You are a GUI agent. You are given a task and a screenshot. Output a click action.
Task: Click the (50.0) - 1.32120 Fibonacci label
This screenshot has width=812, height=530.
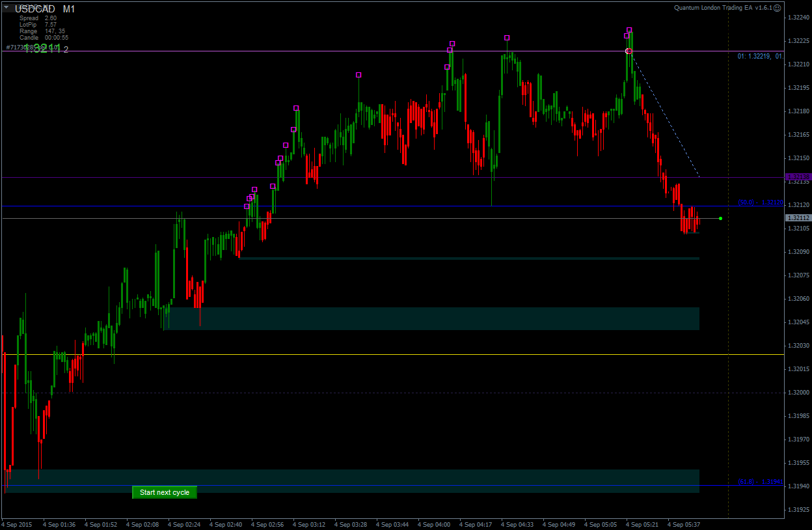click(x=761, y=202)
